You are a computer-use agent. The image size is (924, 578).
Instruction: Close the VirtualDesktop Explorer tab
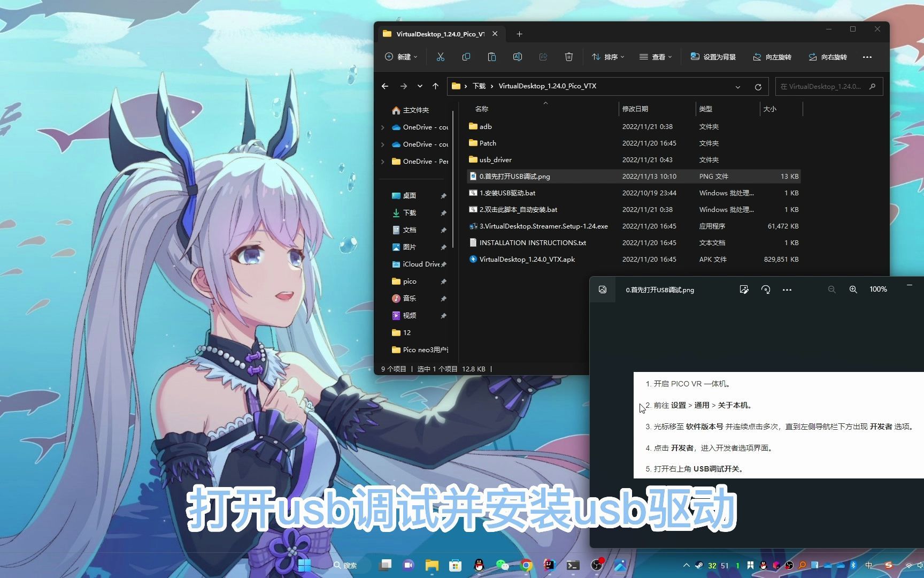[495, 34]
